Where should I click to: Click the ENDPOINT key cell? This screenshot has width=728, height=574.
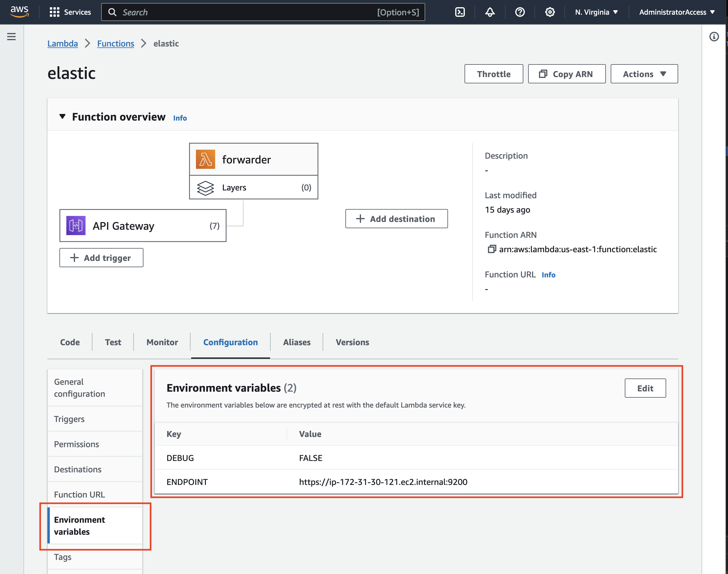coord(187,482)
